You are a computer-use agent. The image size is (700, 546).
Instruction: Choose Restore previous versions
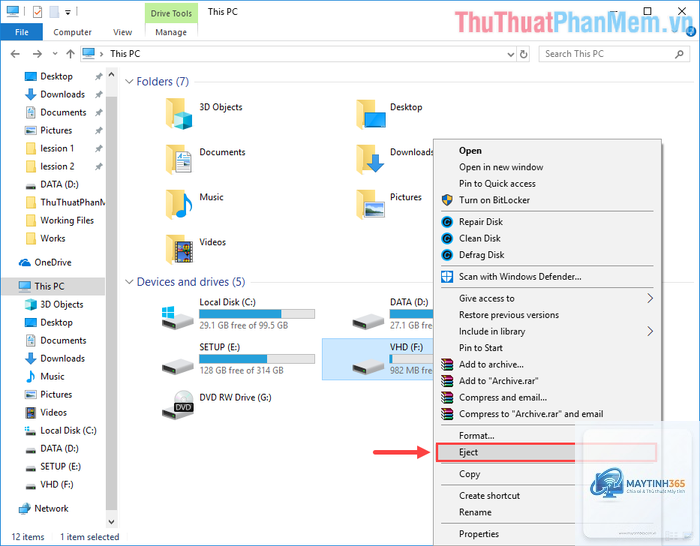(508, 315)
